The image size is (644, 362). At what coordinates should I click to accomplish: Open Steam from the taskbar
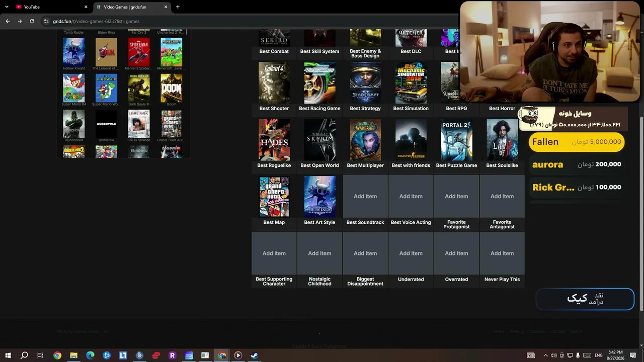pos(255,355)
